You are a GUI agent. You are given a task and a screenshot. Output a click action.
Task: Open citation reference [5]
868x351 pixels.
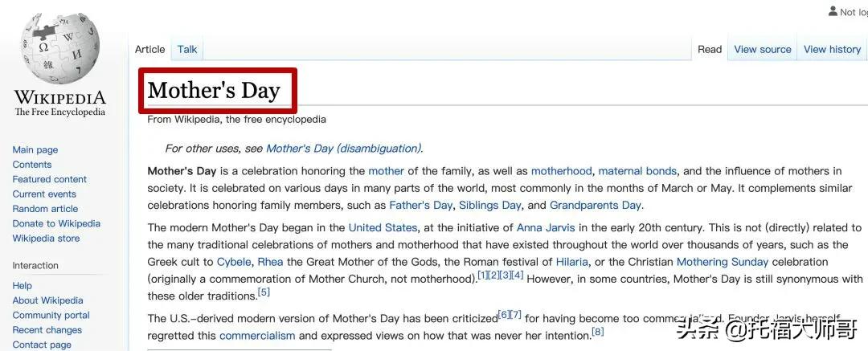[264, 292]
